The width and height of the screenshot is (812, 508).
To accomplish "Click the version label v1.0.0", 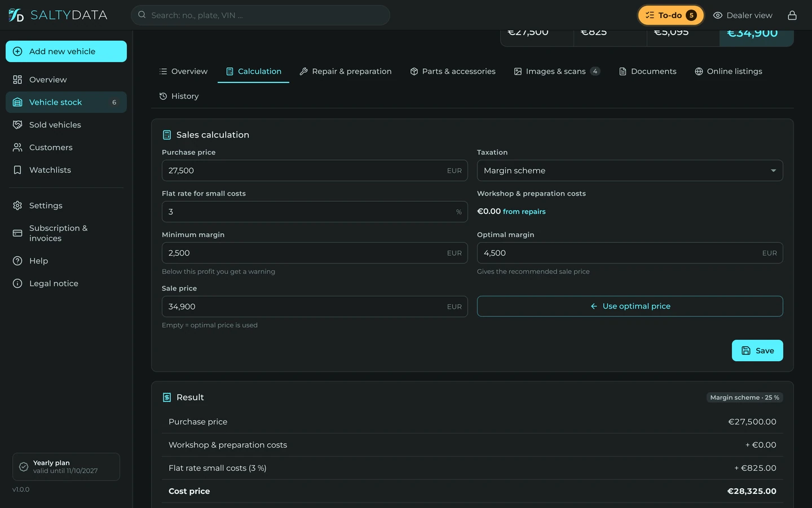I will tap(21, 489).
